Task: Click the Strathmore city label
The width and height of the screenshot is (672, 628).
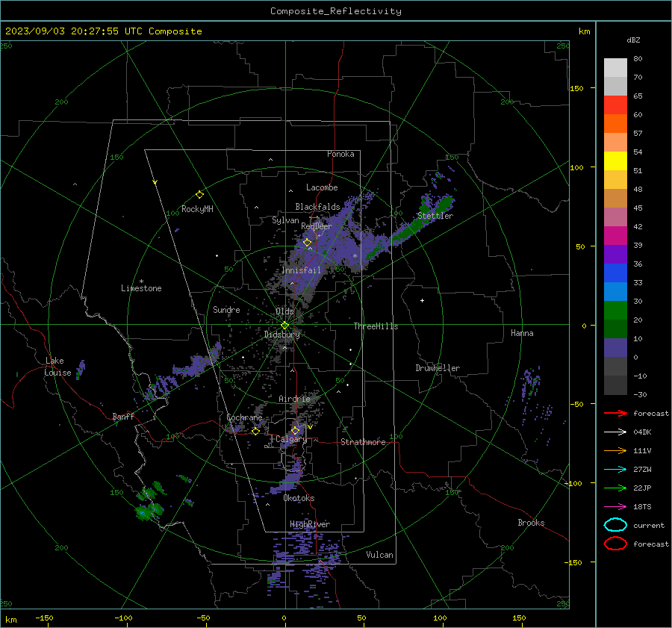Action: [363, 442]
